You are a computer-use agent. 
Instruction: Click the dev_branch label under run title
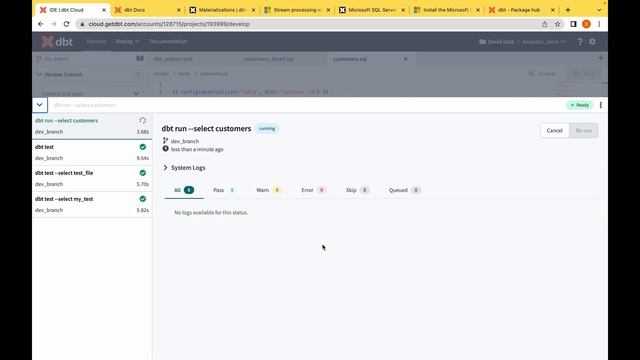coord(185,141)
